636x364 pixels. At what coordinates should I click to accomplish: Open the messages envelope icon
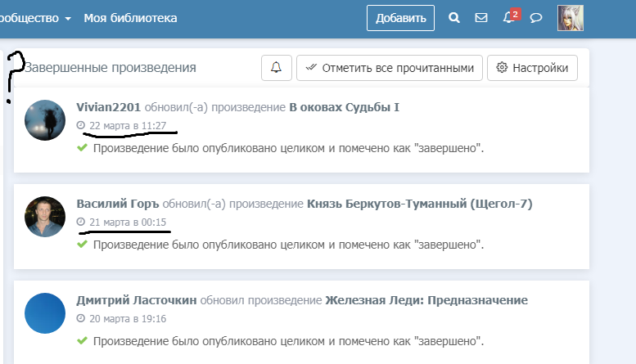(x=481, y=17)
